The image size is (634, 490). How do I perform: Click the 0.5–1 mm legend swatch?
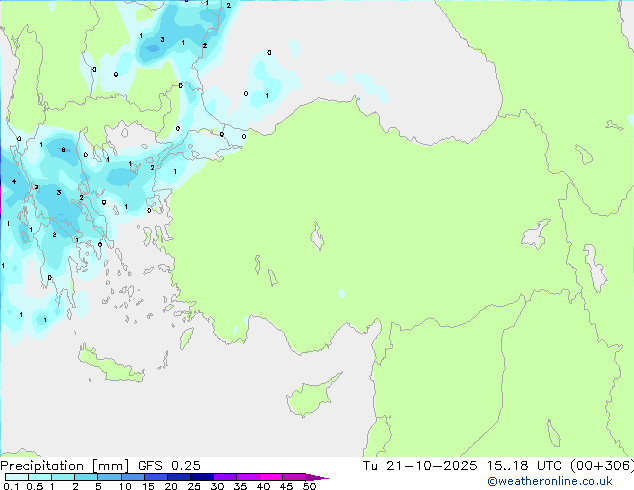[40, 477]
